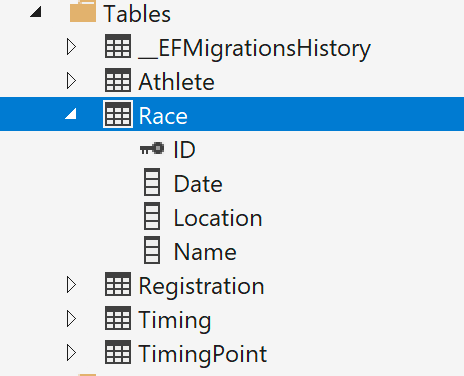
Task: Select the Date column
Action: pos(198,184)
